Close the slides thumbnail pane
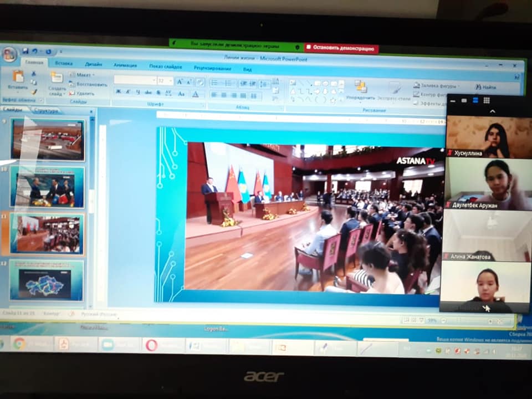 pos(91,111)
